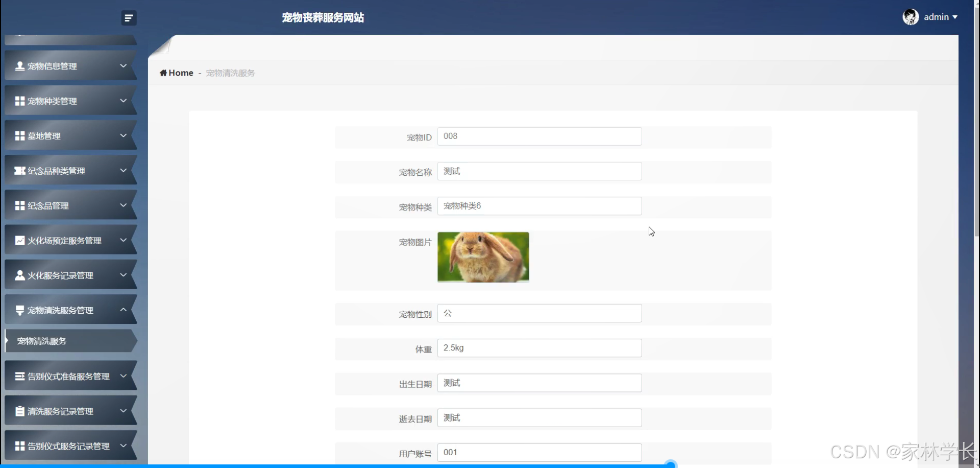Open the 纪念品种类管理 menu label
This screenshot has height=468, width=980.
point(56,171)
